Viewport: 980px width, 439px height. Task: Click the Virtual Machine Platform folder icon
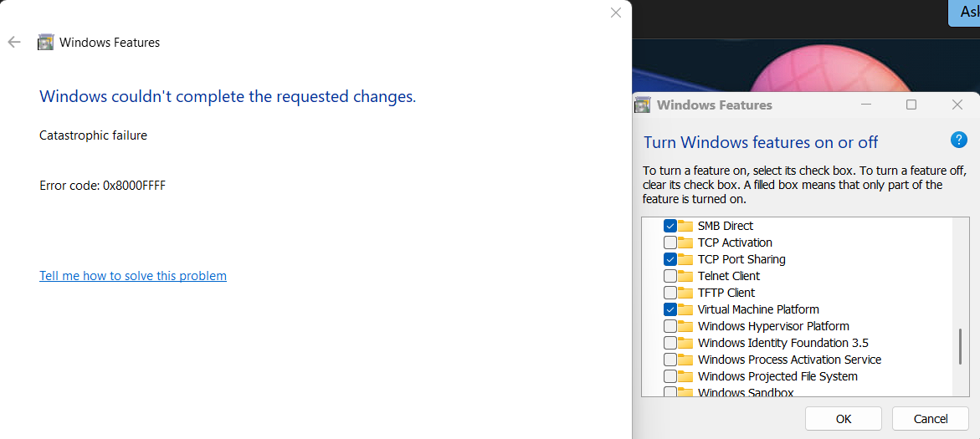click(x=685, y=309)
